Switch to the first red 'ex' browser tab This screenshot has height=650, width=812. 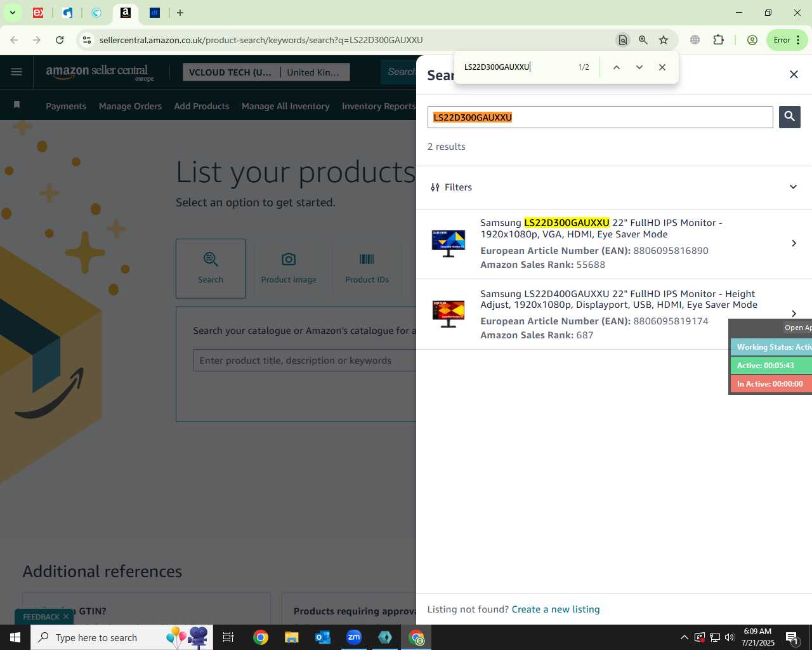click(x=38, y=13)
